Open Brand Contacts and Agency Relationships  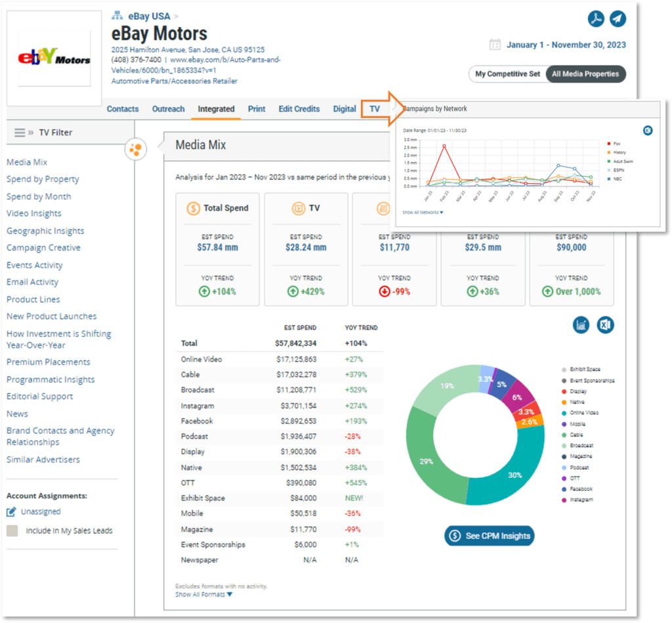tap(60, 437)
